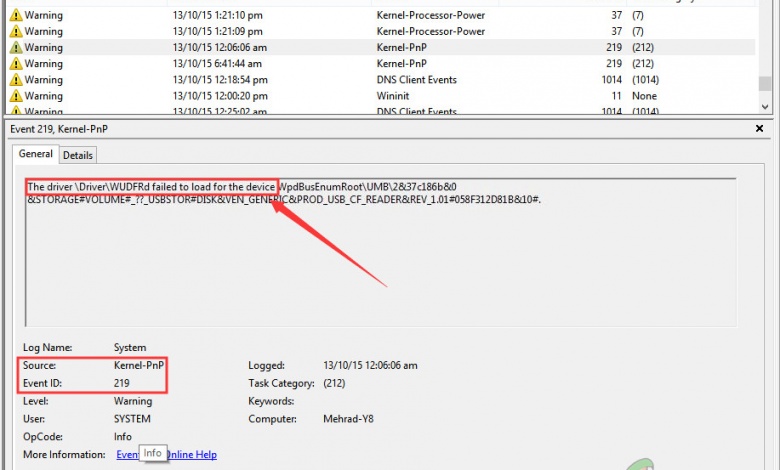The width and height of the screenshot is (780, 470).
Task: Click warning icon of 1:21:10 pm event
Action: (x=16, y=15)
